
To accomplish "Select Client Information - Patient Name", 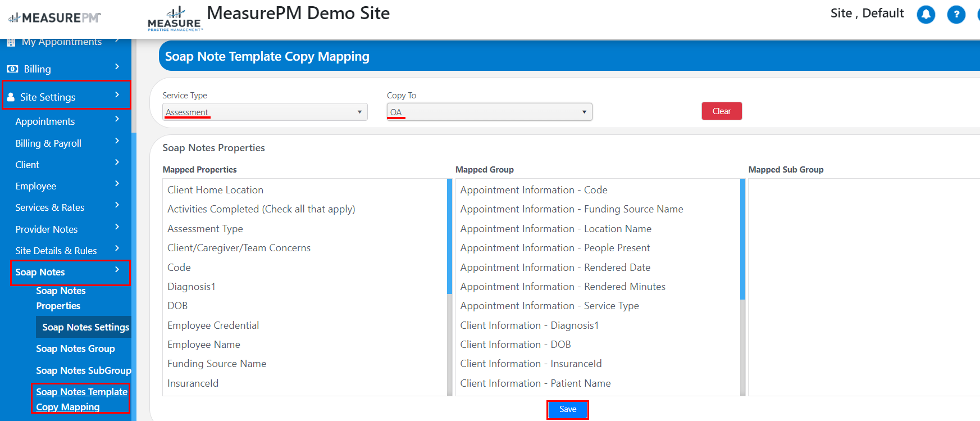I will [535, 383].
